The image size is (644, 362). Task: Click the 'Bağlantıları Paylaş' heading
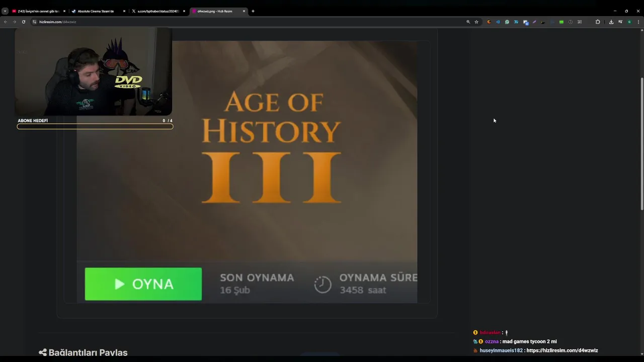pos(88,352)
